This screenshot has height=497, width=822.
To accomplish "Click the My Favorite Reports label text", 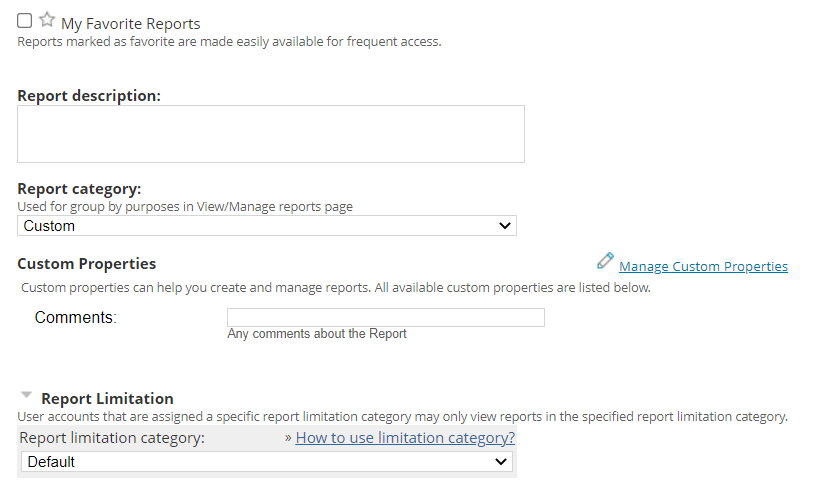I will click(x=130, y=23).
